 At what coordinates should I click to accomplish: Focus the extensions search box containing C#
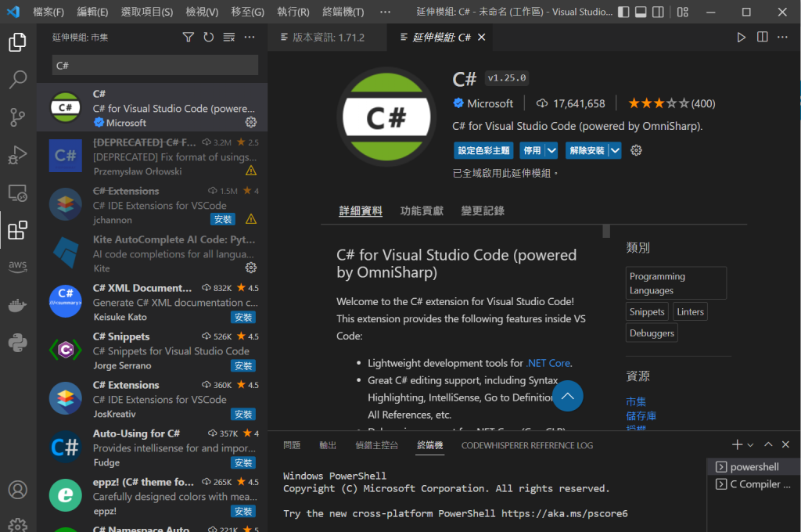click(x=155, y=66)
